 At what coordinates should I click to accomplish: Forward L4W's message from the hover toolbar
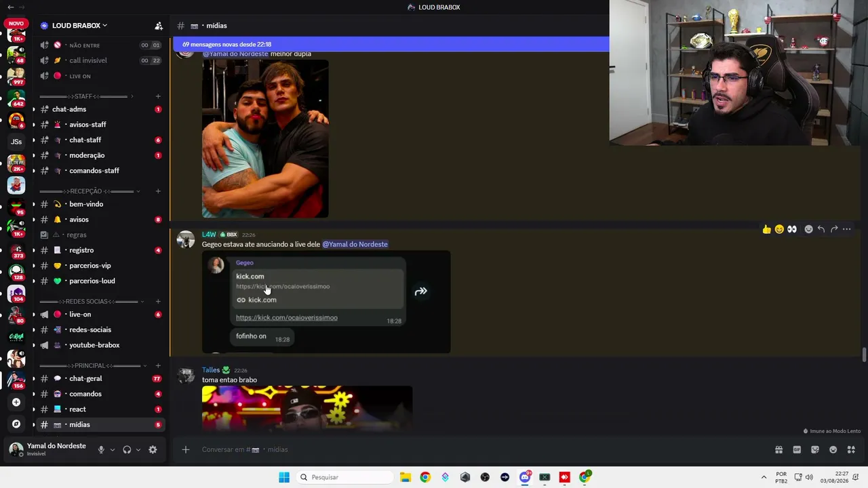tap(834, 229)
